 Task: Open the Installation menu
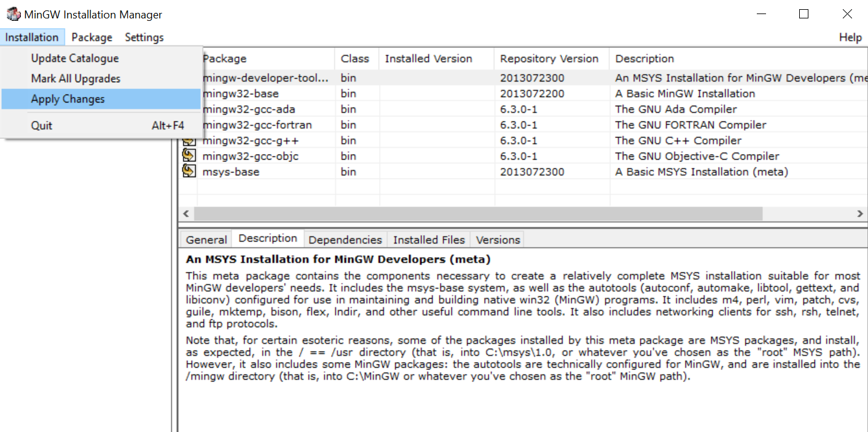(x=32, y=37)
